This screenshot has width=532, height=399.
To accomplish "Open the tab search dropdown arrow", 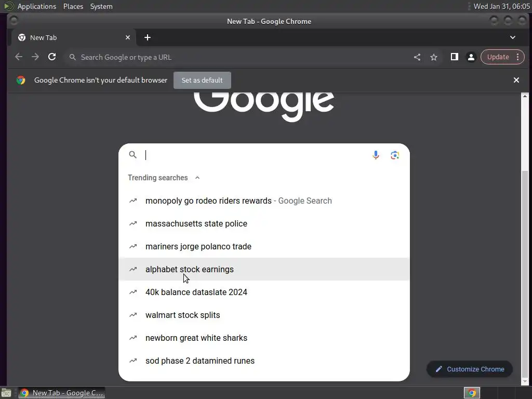I will tap(513, 37).
